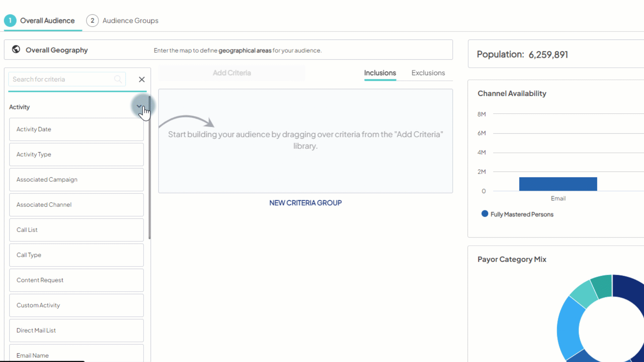Select the Call List criteria
644x362 pixels.
pos(76,230)
